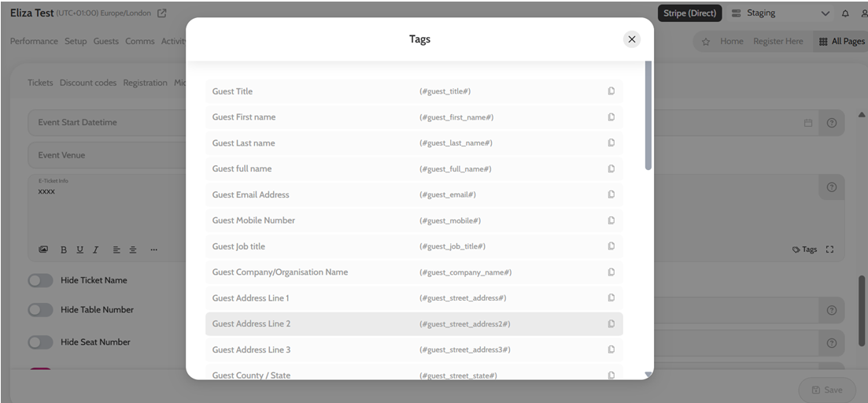The height and width of the screenshot is (403, 868).
Task: Open the Performance menu
Action: [34, 41]
